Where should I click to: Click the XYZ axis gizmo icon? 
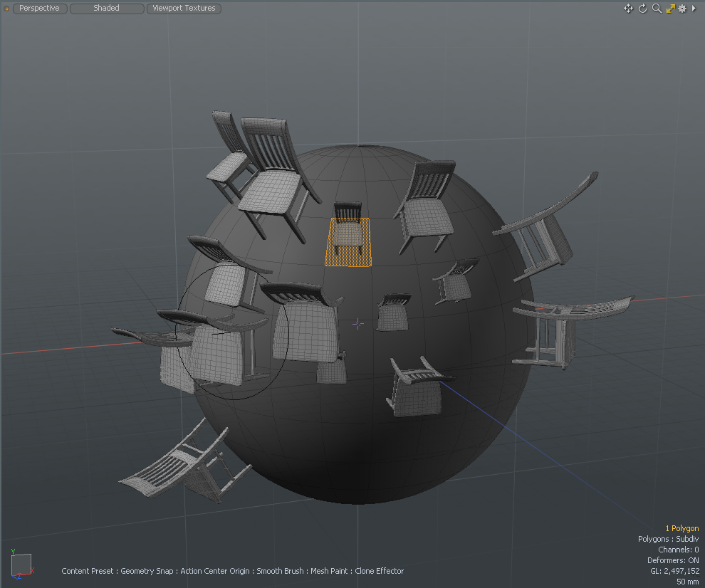(x=20, y=562)
